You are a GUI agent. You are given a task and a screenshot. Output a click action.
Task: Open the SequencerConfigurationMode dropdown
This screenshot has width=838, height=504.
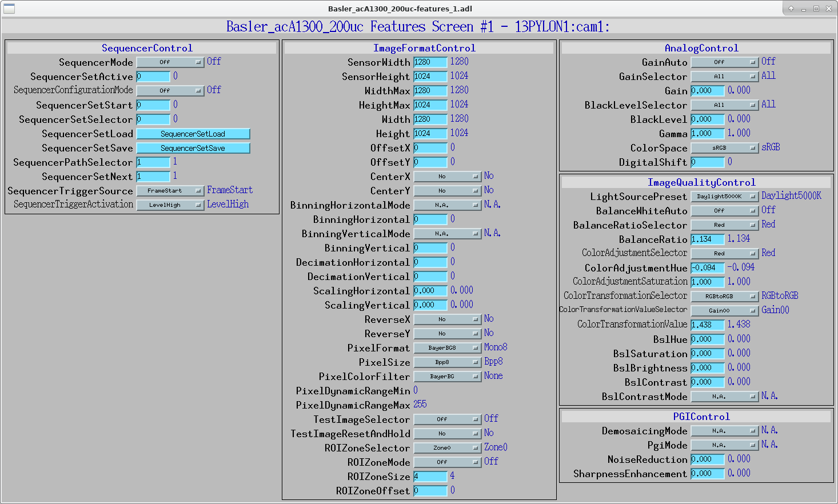(170, 90)
